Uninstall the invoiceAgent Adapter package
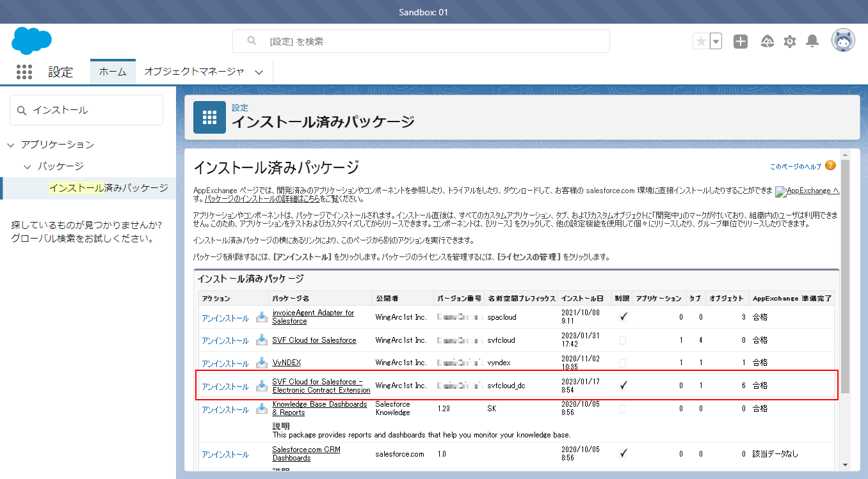The image size is (868, 479). [x=225, y=317]
